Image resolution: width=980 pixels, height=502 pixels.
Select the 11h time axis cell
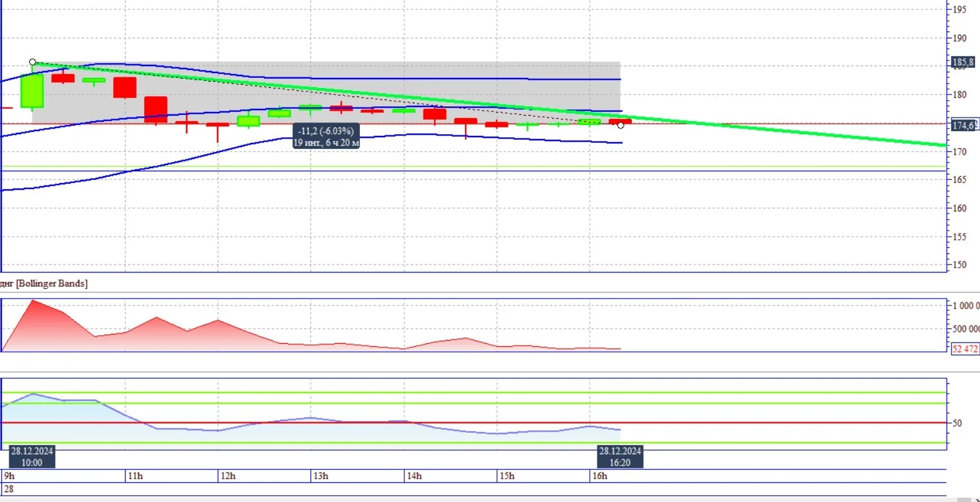pos(171,476)
